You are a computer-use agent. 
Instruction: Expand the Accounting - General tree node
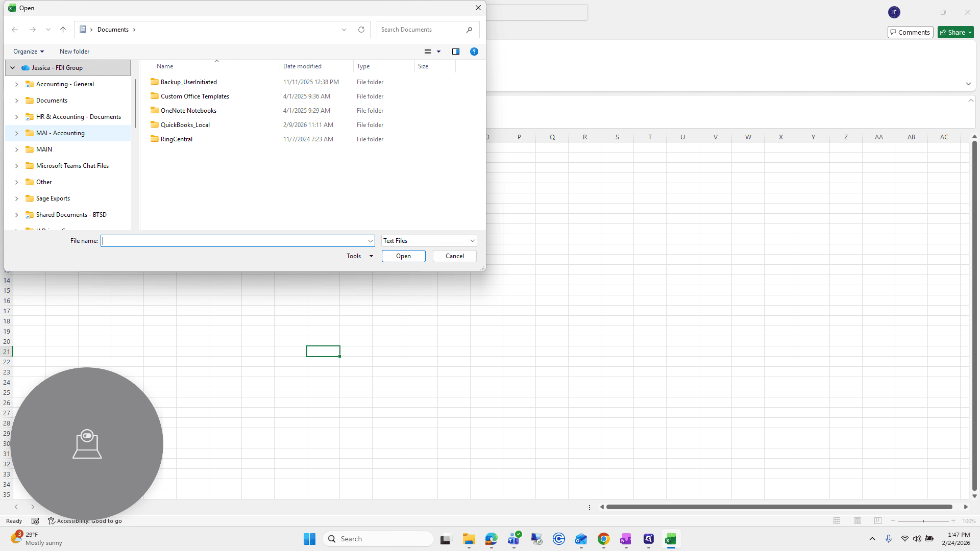[16, 84]
